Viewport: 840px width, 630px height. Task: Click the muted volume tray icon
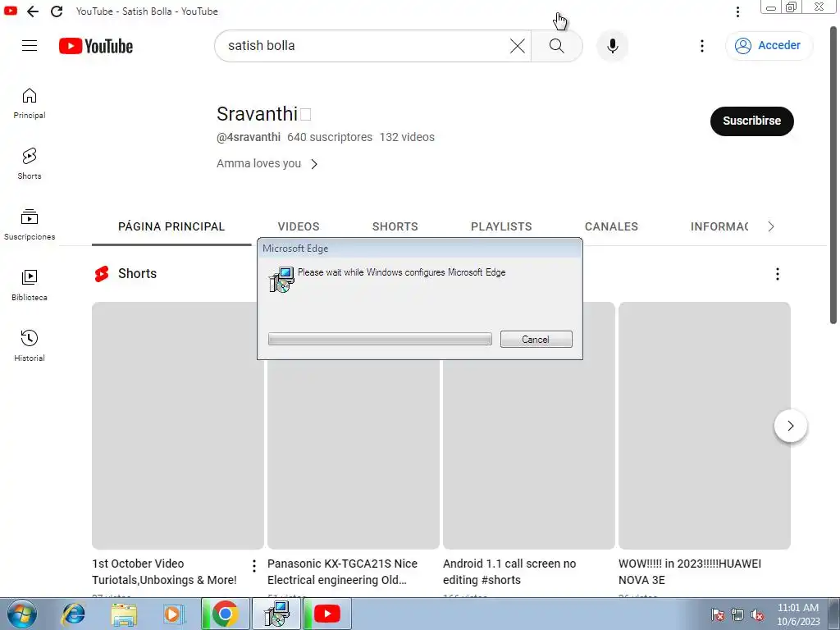click(757, 614)
